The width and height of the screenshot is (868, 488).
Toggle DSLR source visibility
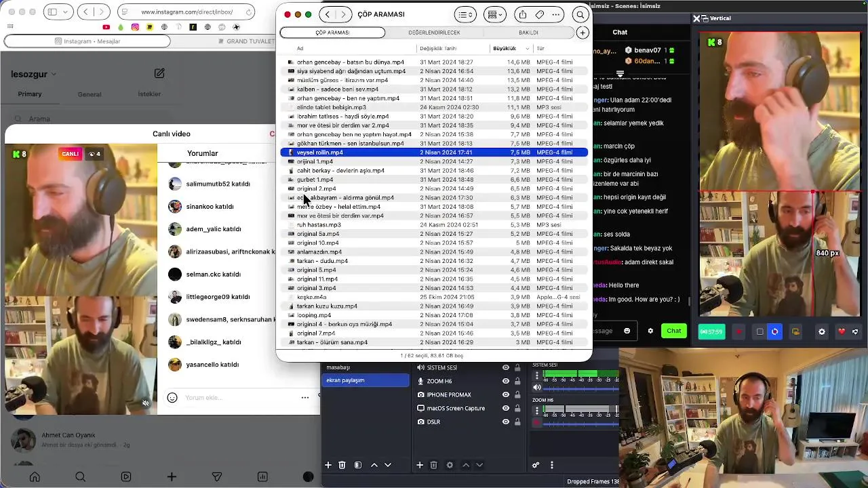click(506, 422)
